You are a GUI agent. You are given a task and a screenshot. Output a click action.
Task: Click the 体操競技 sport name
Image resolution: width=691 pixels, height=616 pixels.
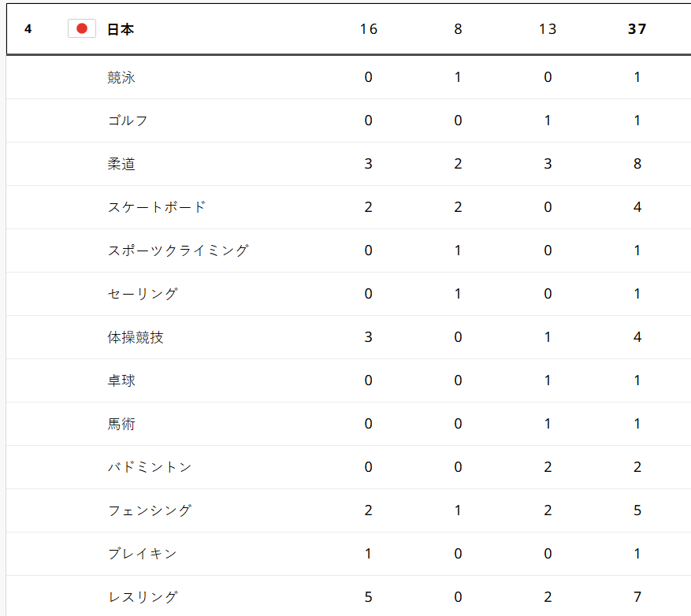pyautogui.click(x=136, y=337)
